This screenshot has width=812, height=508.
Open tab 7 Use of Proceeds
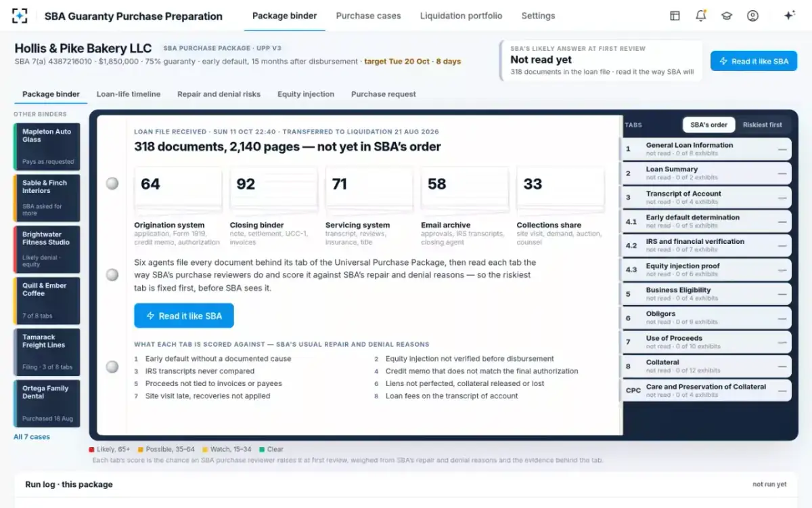706,342
